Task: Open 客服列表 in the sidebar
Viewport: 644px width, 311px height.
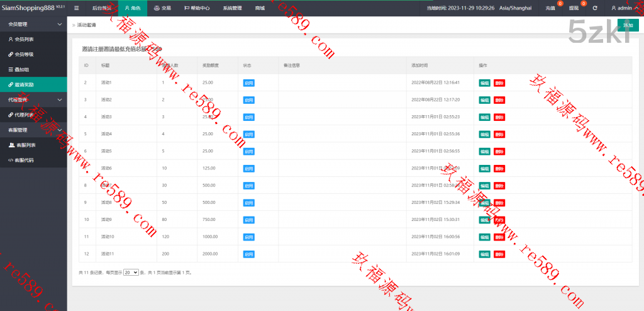Action: click(x=25, y=145)
